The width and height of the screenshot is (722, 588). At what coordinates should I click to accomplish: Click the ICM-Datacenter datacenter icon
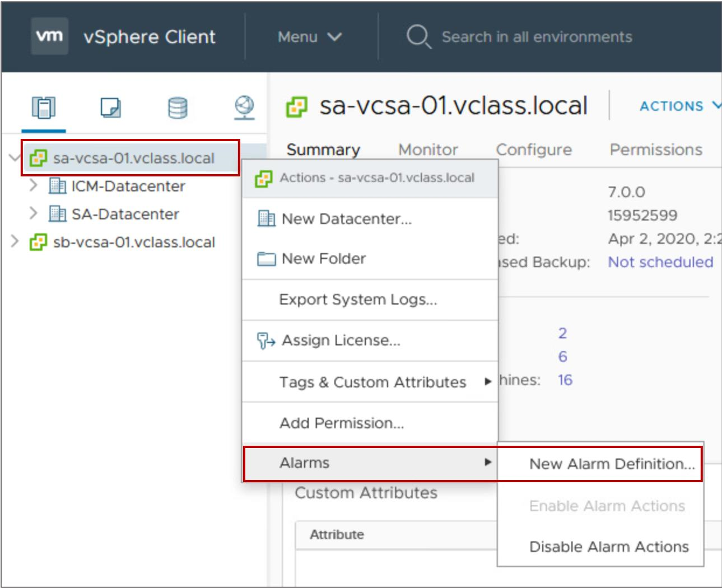point(57,185)
